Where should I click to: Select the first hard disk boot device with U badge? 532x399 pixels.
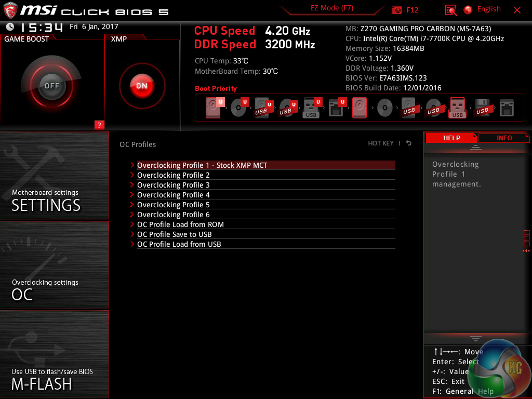click(x=215, y=108)
